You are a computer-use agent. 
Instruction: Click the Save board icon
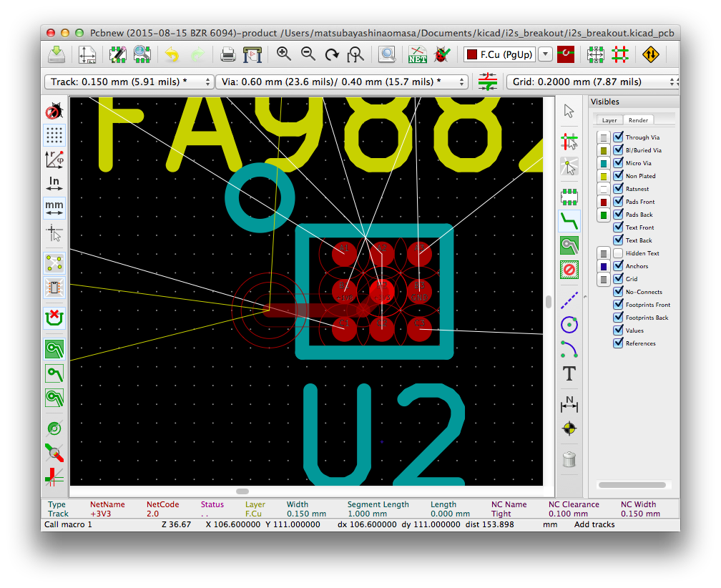pyautogui.click(x=57, y=54)
